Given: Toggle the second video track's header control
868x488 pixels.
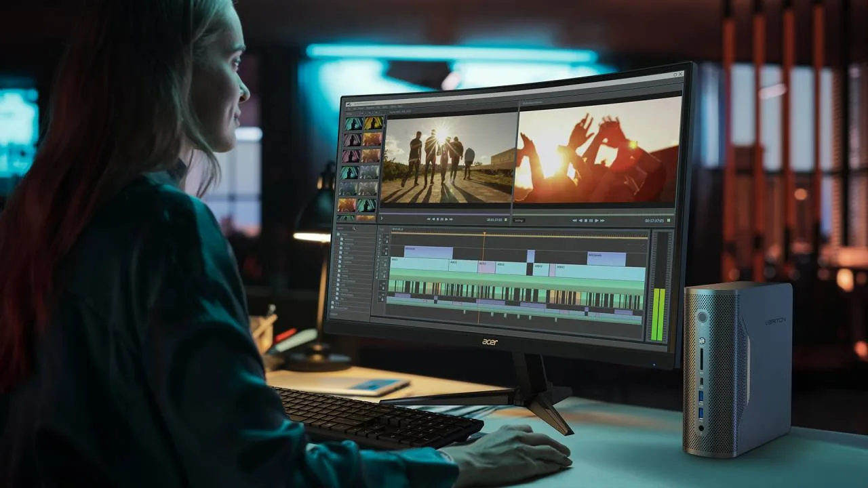Looking at the screenshot, I should (385, 251).
